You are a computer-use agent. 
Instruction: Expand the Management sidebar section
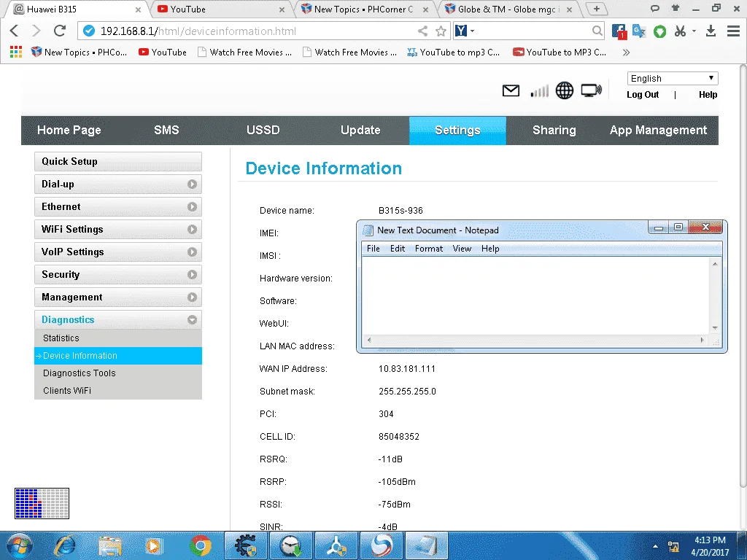tap(118, 297)
